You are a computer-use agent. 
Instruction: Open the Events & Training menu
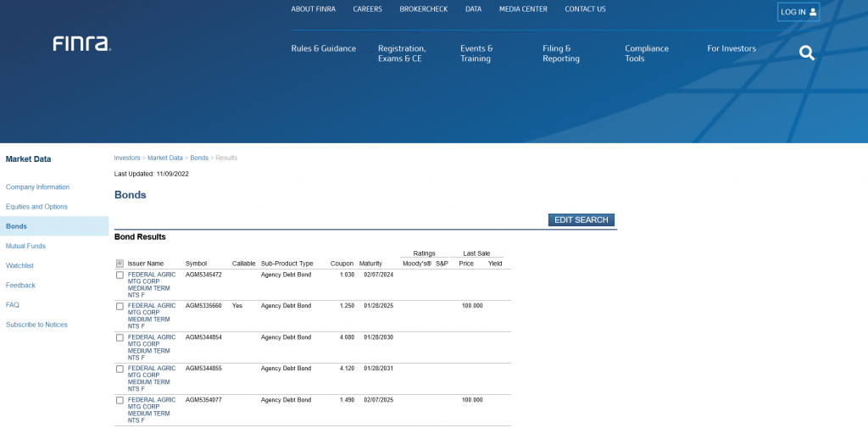coord(476,53)
